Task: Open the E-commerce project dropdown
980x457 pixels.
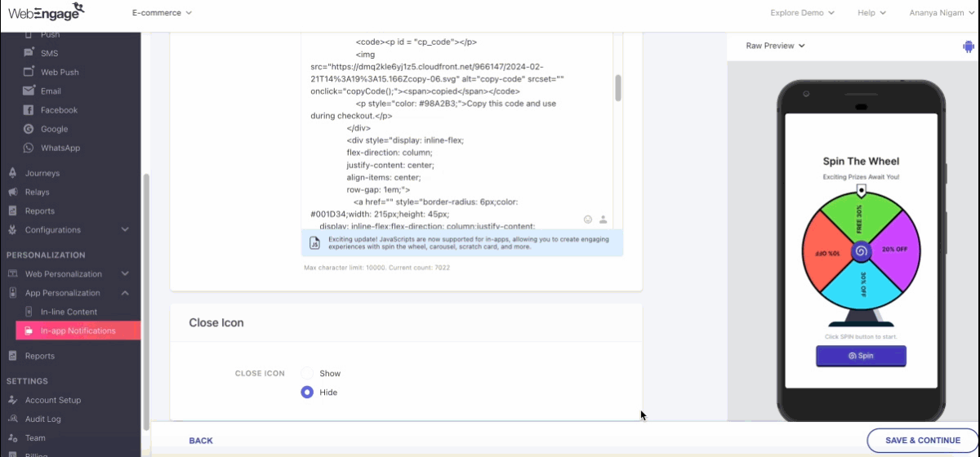Action: click(162, 13)
